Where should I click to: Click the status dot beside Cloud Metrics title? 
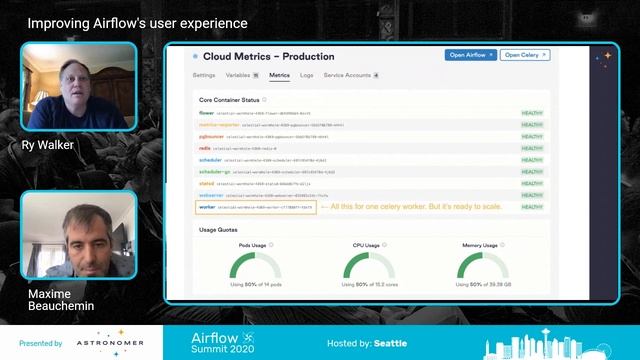195,56
